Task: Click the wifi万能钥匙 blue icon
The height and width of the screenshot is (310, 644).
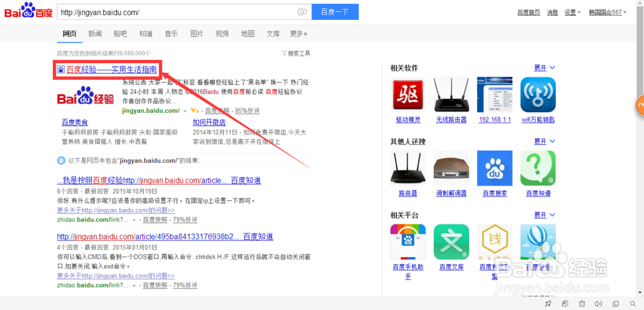Action: coord(538,95)
